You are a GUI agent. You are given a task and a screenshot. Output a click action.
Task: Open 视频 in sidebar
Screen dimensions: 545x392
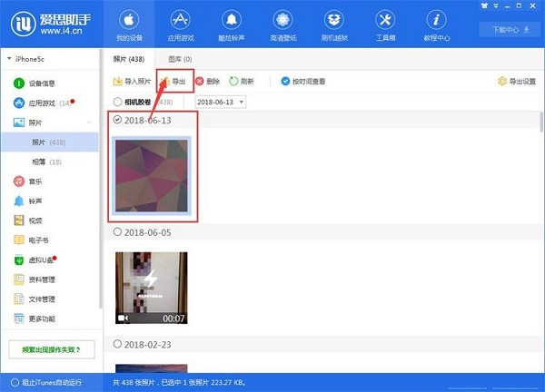(28, 220)
